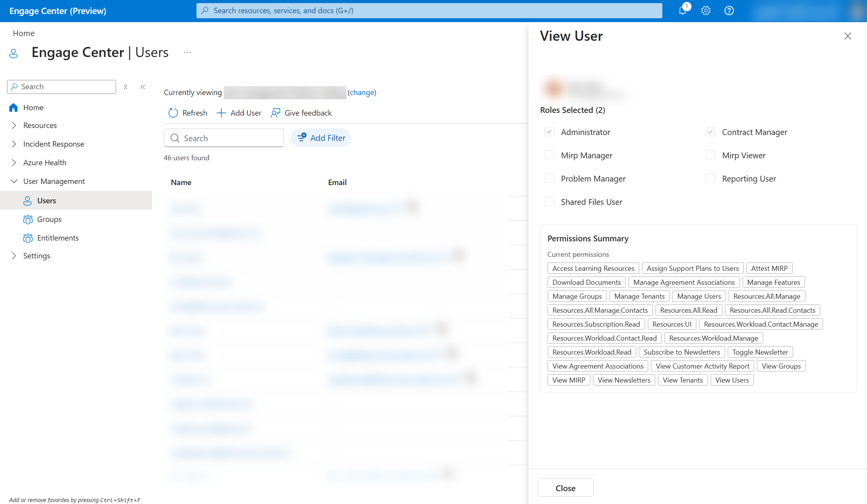Sort by the Email column header
This screenshot has width=867, height=504.
337,182
